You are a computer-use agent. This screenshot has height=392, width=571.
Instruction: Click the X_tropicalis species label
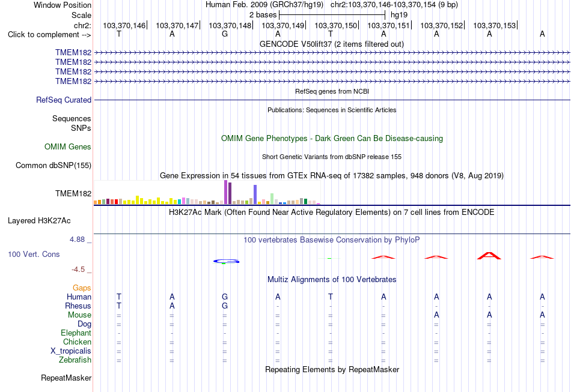tap(71, 351)
